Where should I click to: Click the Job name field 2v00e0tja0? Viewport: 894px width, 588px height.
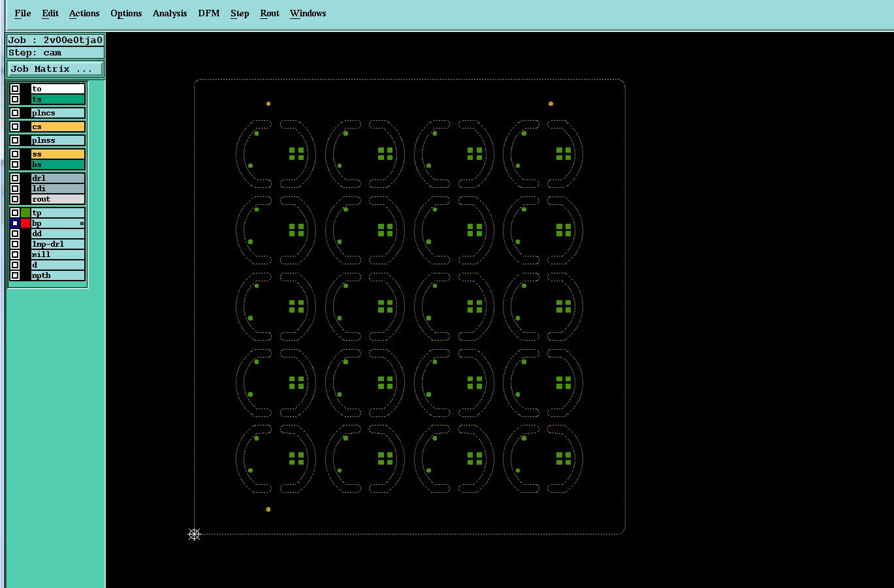pos(56,40)
